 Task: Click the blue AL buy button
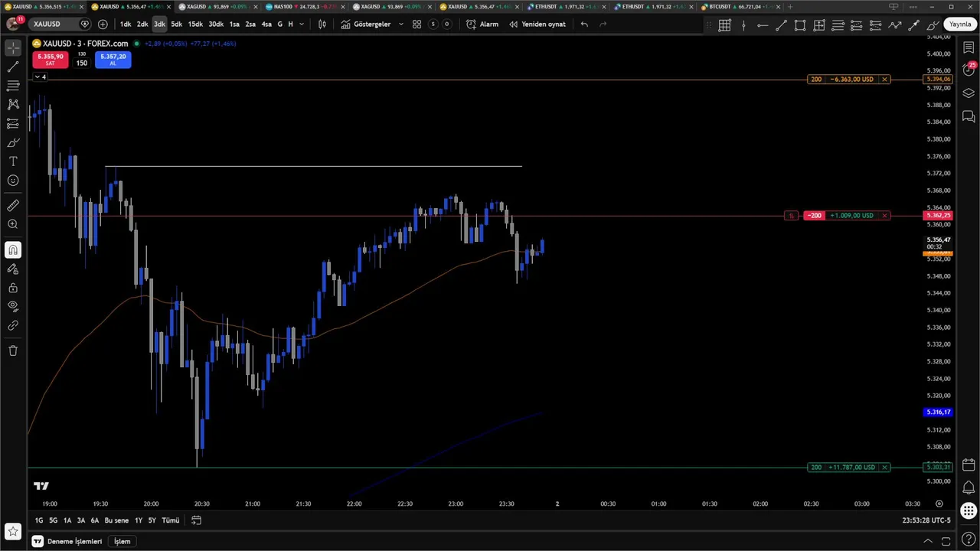[x=113, y=60]
